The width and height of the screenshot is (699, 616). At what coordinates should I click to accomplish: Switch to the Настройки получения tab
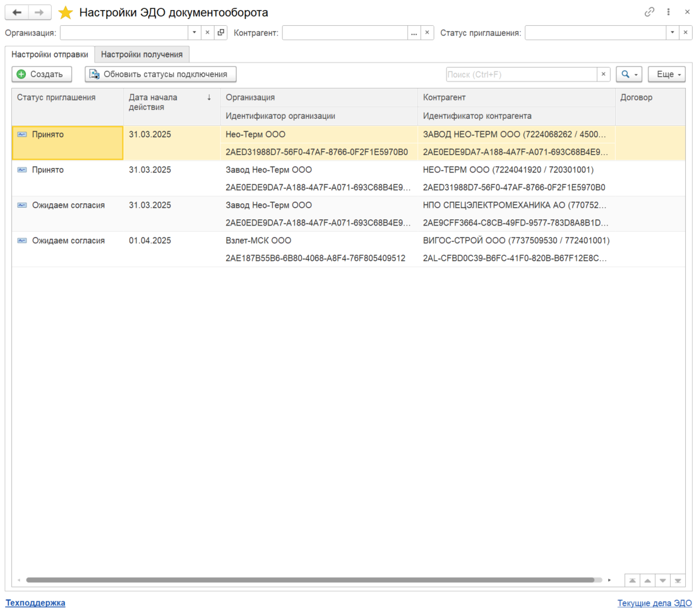pos(142,54)
